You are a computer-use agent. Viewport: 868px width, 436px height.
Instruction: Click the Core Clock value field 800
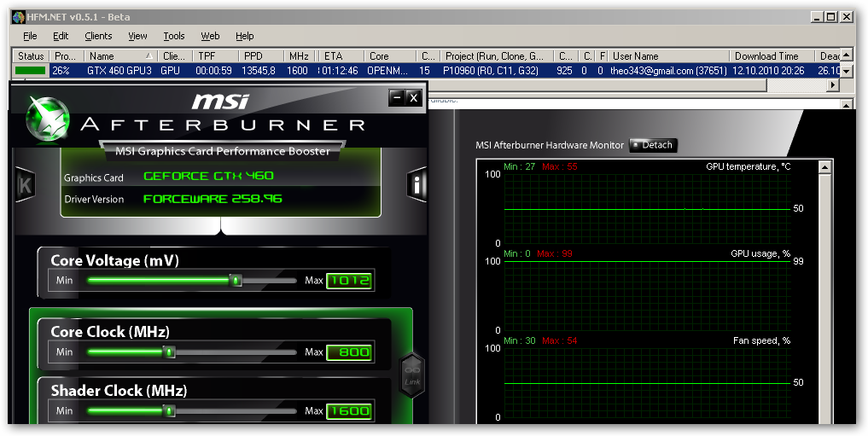[349, 352]
